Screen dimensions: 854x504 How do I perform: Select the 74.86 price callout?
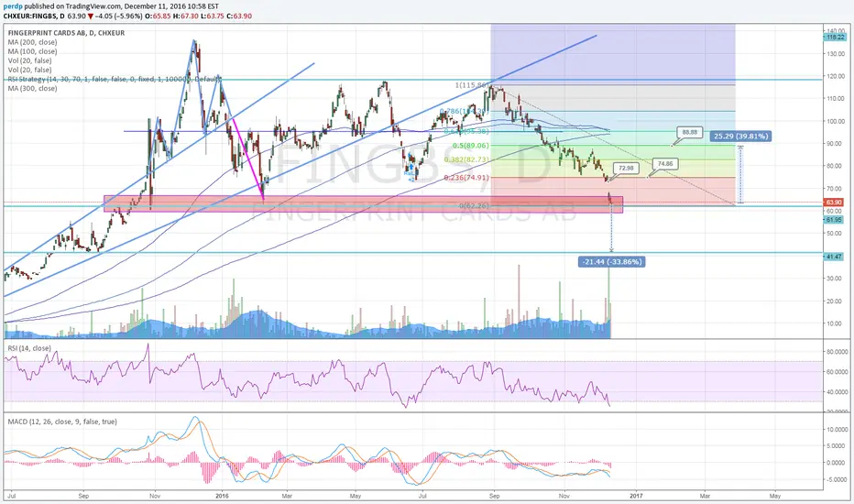coord(664,163)
